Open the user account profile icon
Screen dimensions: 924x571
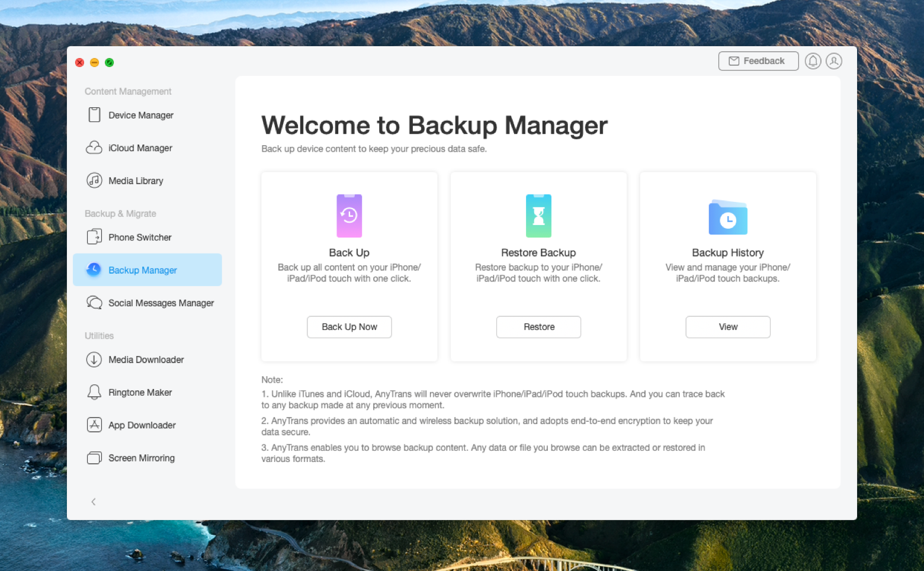pos(834,61)
